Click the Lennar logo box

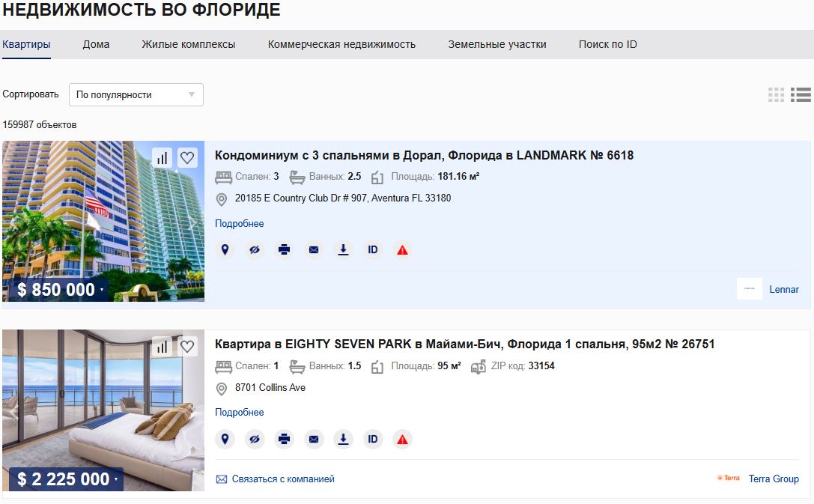coord(750,288)
